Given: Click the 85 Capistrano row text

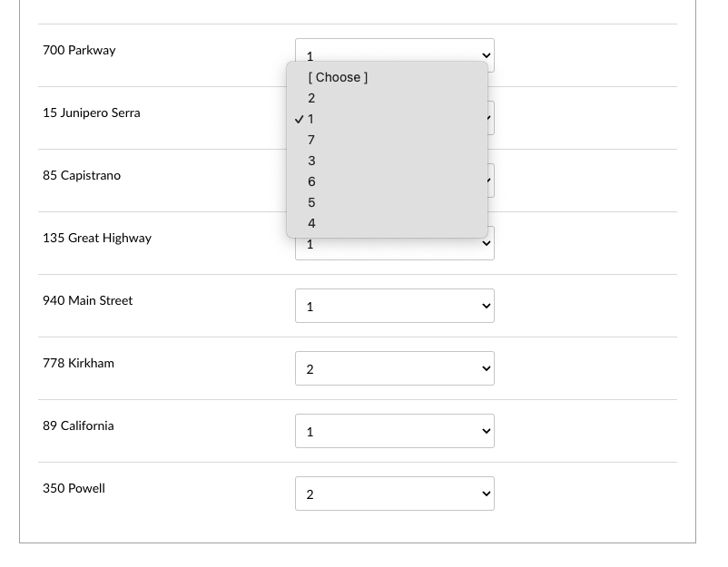Looking at the screenshot, I should coord(82,175).
